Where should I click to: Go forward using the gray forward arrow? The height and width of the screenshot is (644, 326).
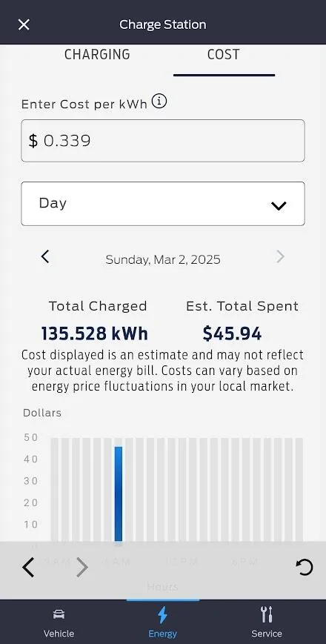(x=82, y=568)
